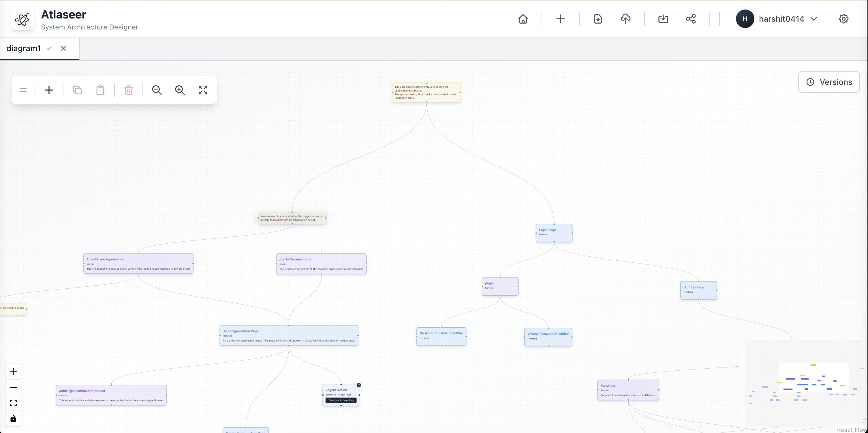Screen dimensions: 868x433
Task: Click the zoom out magnifier icon
Action: click(x=157, y=90)
